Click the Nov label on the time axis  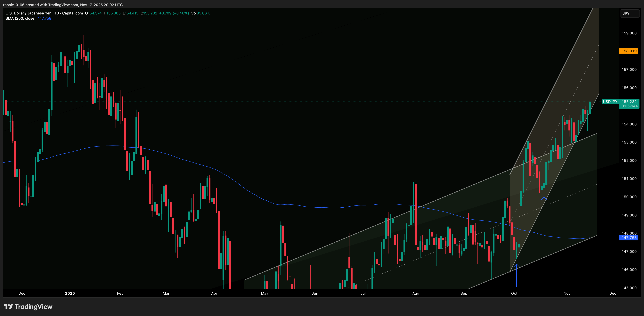click(x=567, y=294)
